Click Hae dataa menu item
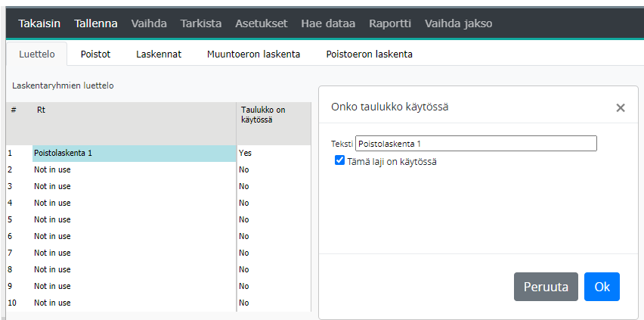The width and height of the screenshot is (644, 320). [x=328, y=23]
